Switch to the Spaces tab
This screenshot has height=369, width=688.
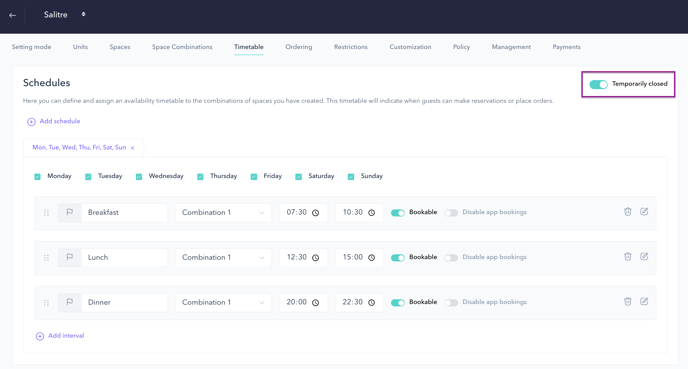click(120, 47)
